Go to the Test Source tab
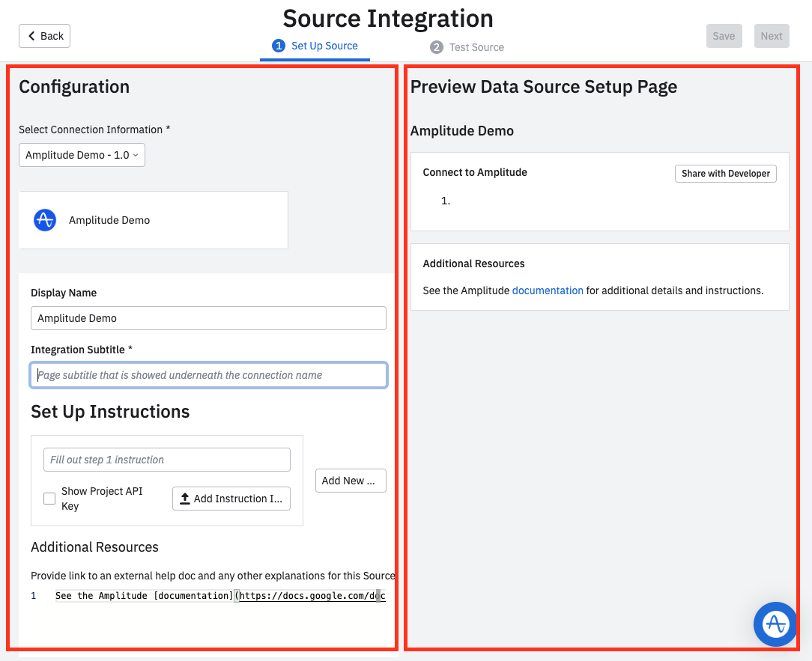The height and width of the screenshot is (661, 812). tap(476, 47)
